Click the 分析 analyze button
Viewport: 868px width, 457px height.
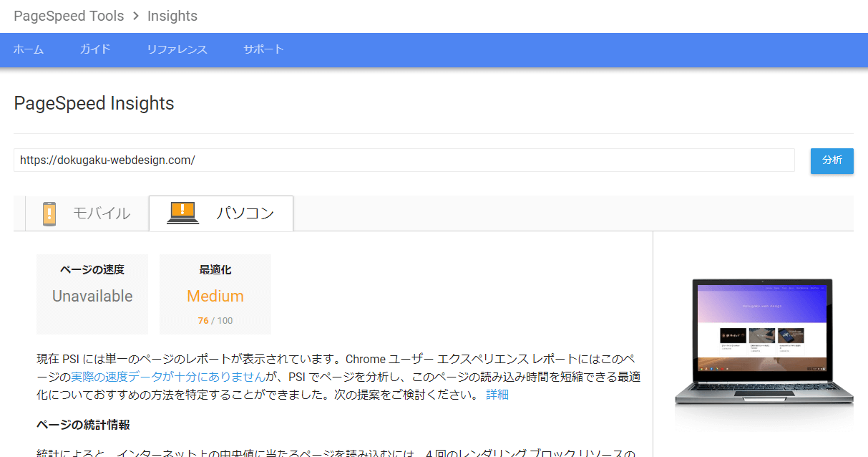point(832,160)
